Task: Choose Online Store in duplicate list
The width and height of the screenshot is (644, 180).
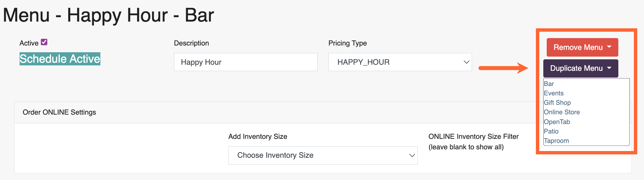Action: click(x=562, y=112)
